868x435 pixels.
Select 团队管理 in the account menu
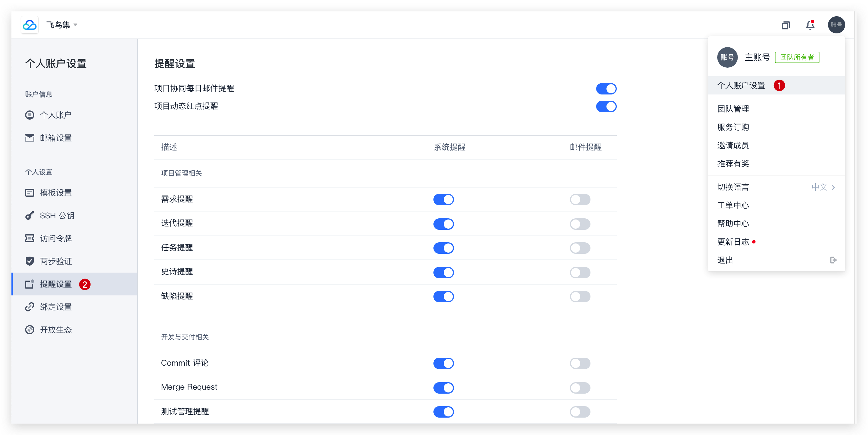(733, 109)
